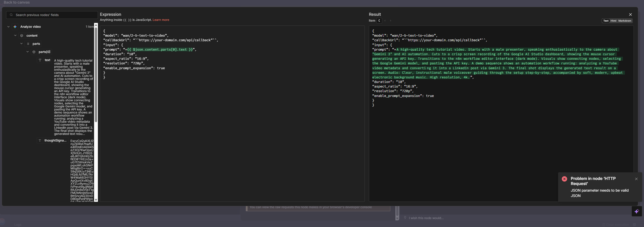Click the Result item number field
644x227 pixels.
coord(379,21)
